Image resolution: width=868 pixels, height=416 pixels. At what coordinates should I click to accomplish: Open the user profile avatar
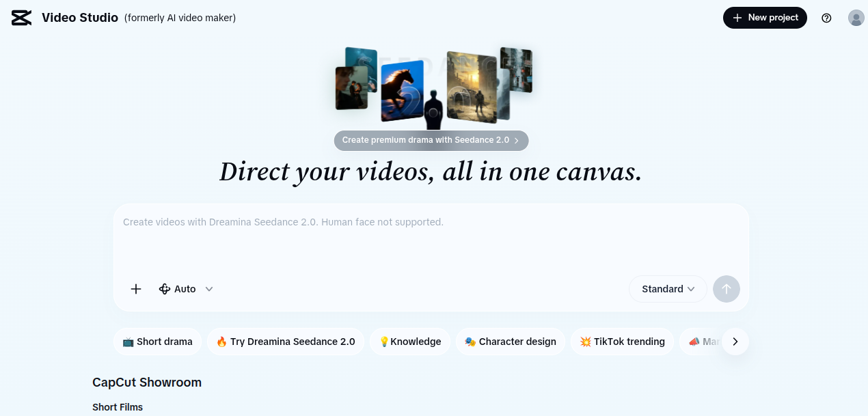[x=856, y=18]
